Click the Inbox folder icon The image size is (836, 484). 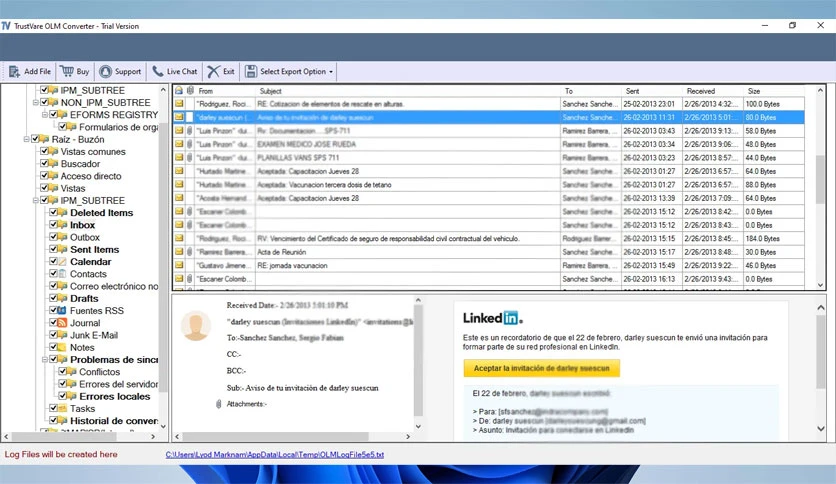click(62, 224)
